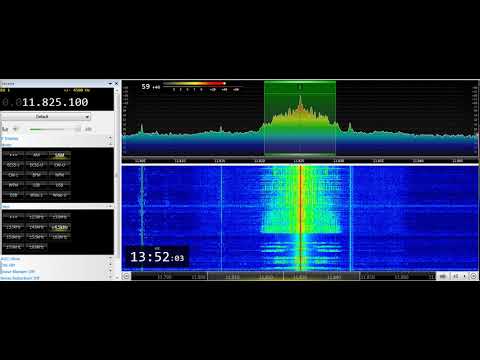Switch to NFM mode

(x=59, y=175)
